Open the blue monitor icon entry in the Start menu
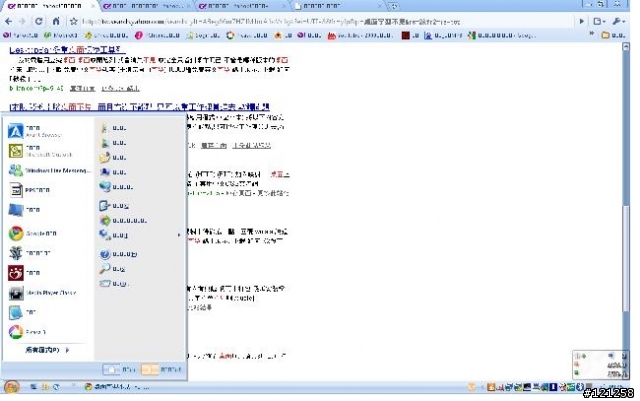Screen dimensions: 640x401 click(24, 209)
